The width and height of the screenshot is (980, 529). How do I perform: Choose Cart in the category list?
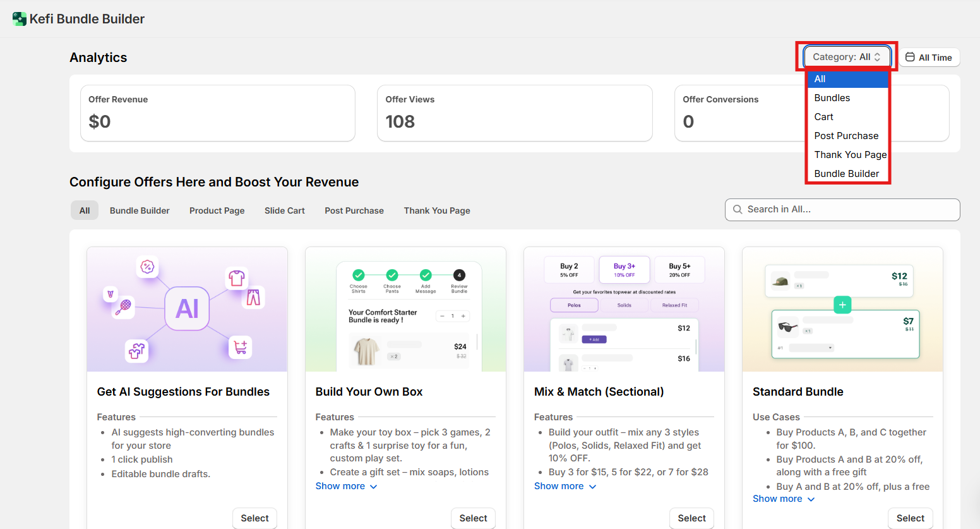click(823, 117)
